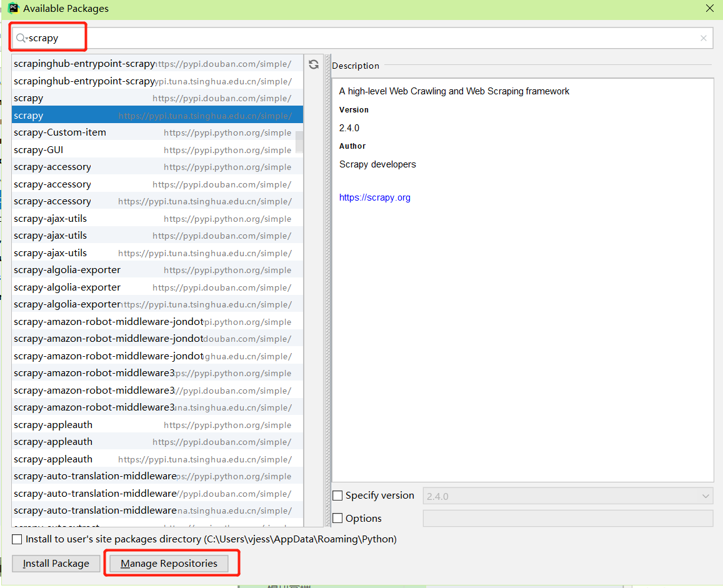Click the Scrapy developers author text

click(377, 164)
